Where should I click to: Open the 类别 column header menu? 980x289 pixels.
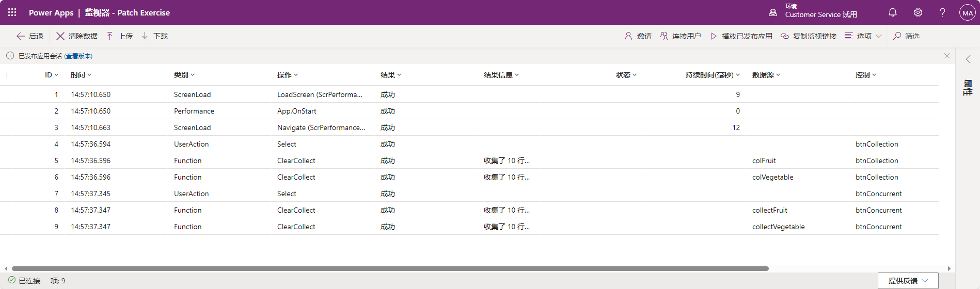[184, 75]
